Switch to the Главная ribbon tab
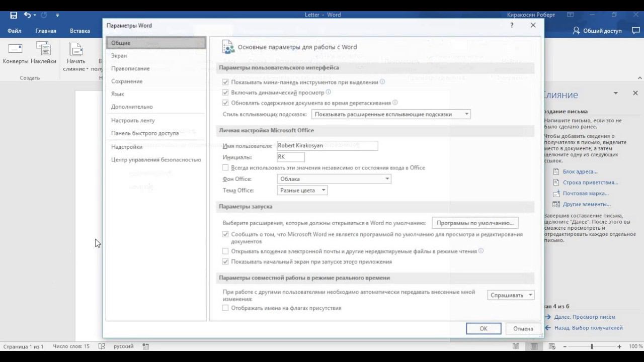This screenshot has height=362, width=644. pos(46,31)
